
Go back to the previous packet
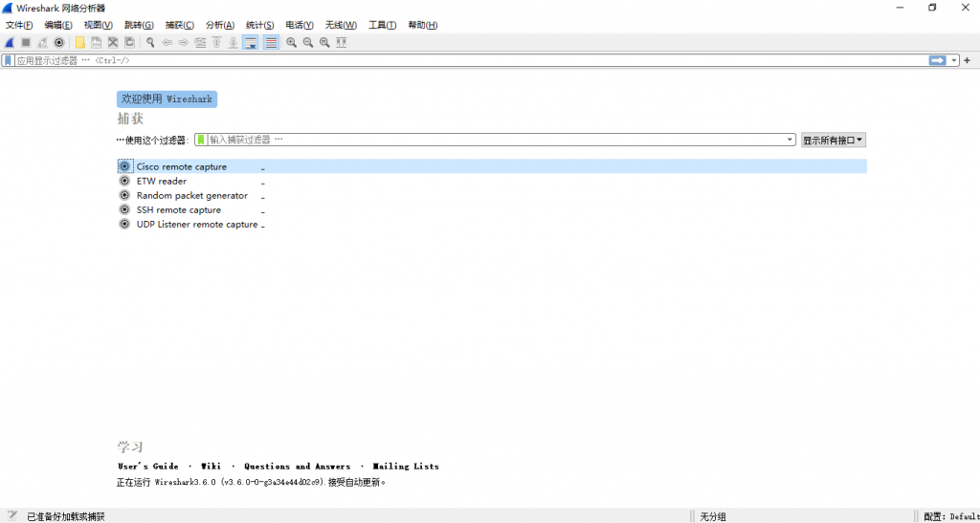(x=167, y=42)
